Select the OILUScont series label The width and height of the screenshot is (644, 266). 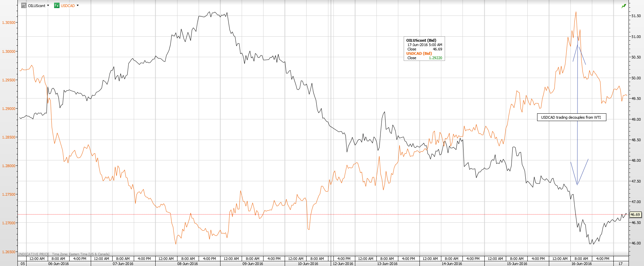36,6
